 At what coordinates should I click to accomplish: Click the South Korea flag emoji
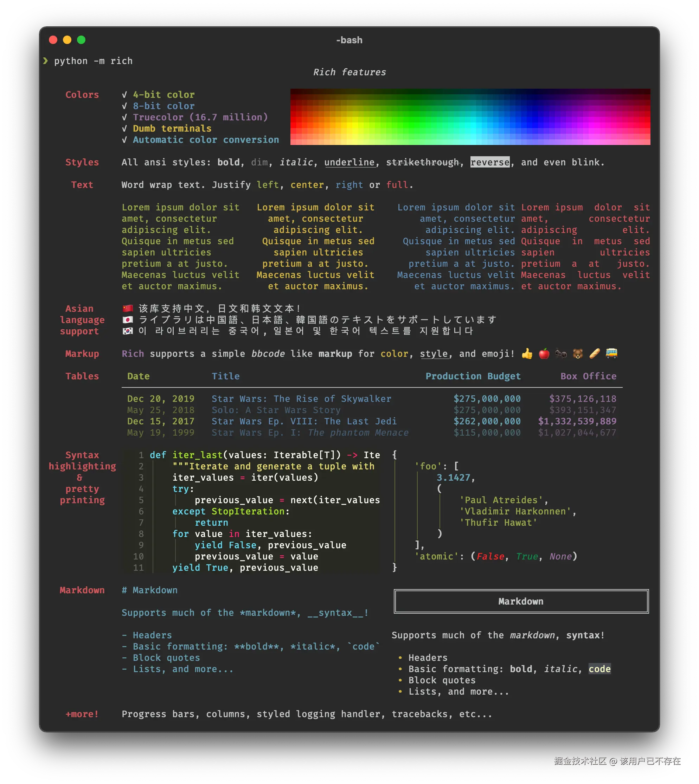coord(128,331)
